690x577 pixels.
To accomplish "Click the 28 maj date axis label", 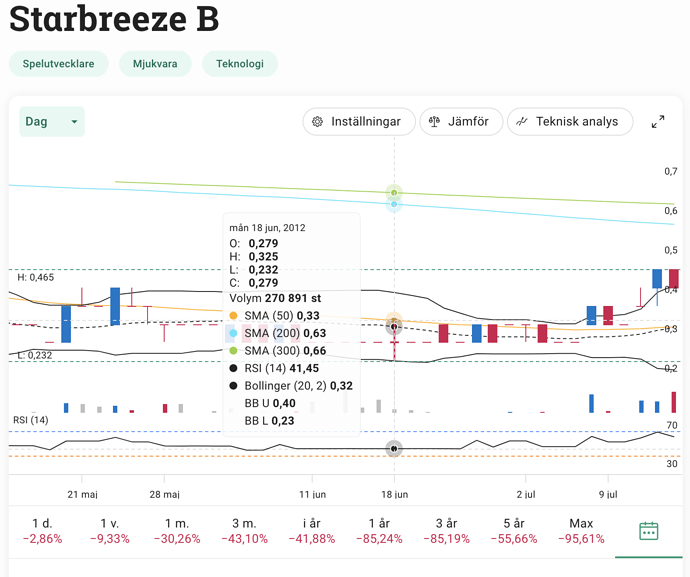I will [x=165, y=495].
